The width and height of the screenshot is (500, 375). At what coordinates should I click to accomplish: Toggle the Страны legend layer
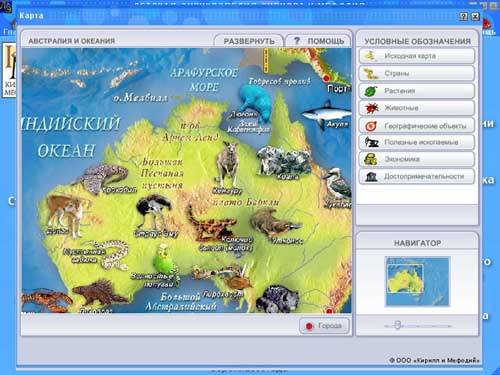pyautogui.click(x=417, y=73)
